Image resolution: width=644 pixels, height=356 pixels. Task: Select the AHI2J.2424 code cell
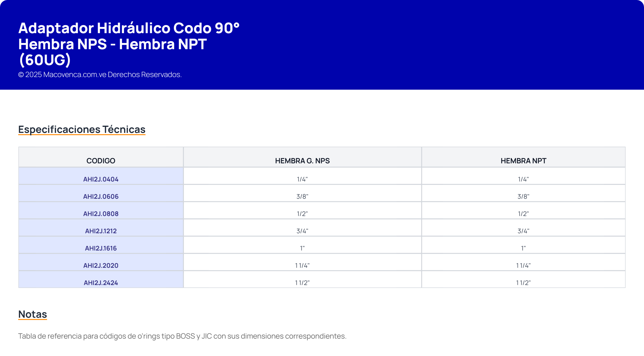pos(101,279)
